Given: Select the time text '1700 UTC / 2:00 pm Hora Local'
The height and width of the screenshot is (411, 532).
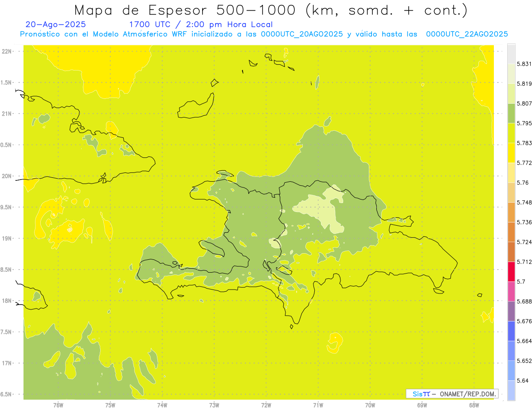Looking at the screenshot, I should 201,24.
